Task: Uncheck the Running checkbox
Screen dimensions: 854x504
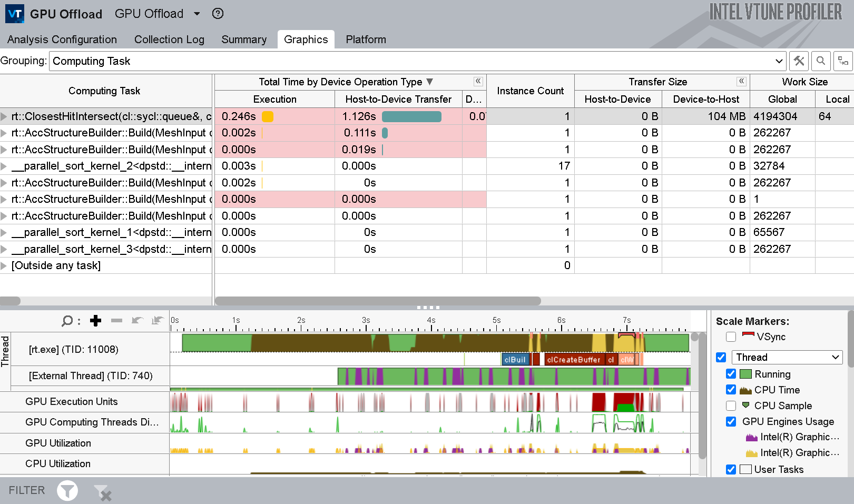Action: (x=731, y=374)
